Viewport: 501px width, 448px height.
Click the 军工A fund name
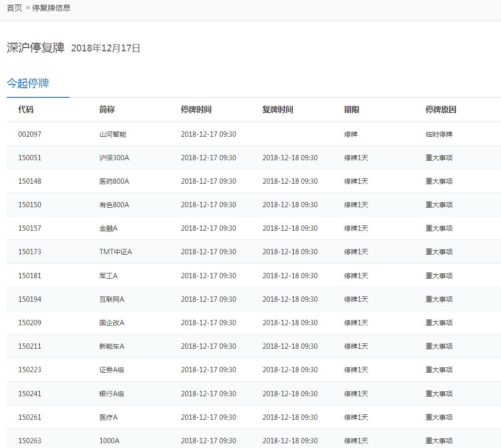108,276
